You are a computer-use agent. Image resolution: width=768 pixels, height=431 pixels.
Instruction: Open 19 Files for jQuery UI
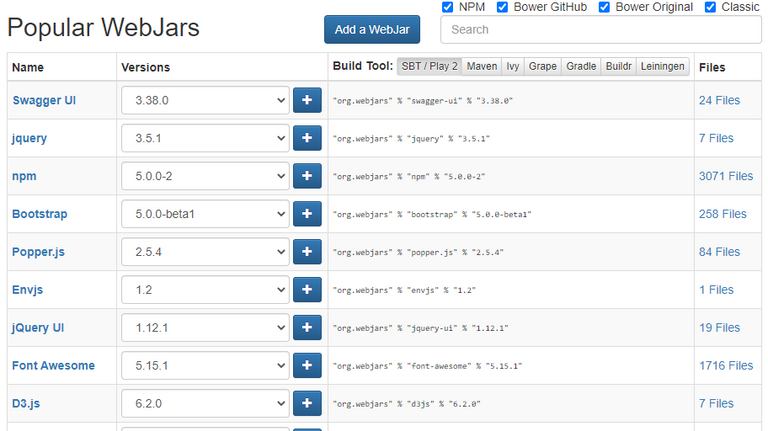719,328
